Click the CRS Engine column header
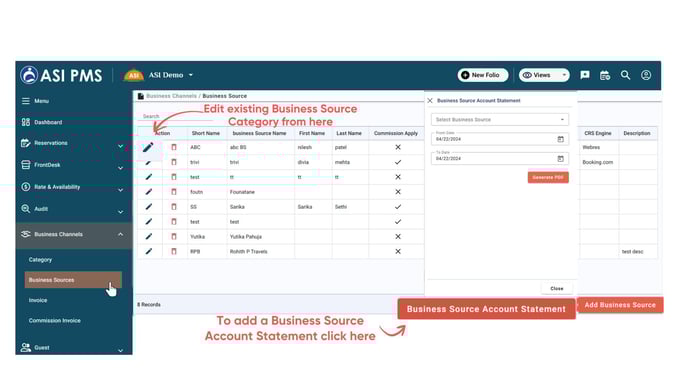The height and width of the screenshot is (387, 688). pyautogui.click(x=598, y=133)
